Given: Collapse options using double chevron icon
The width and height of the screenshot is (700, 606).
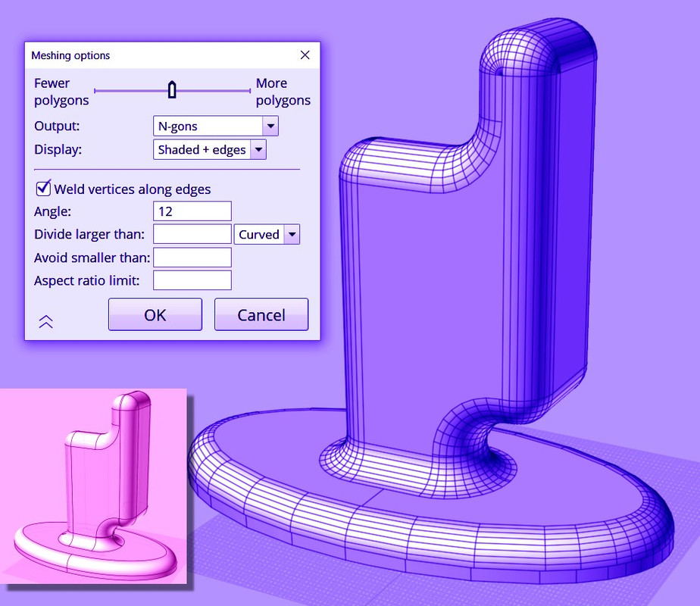Looking at the screenshot, I should [45, 321].
